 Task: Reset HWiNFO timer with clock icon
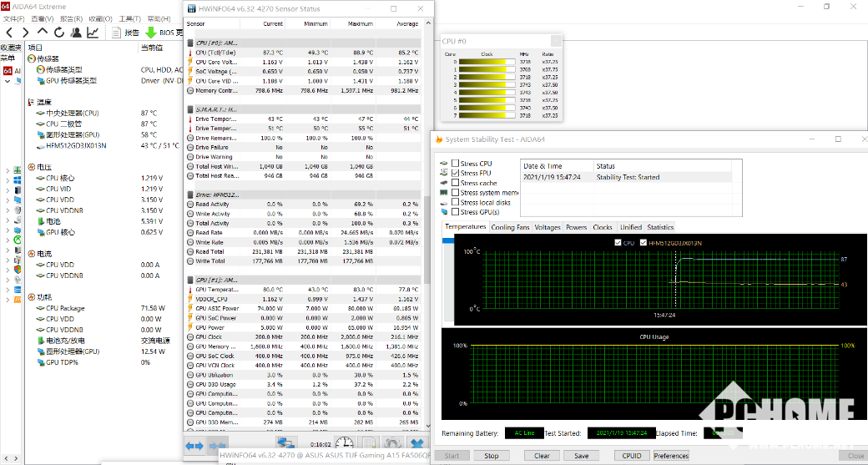click(345, 444)
